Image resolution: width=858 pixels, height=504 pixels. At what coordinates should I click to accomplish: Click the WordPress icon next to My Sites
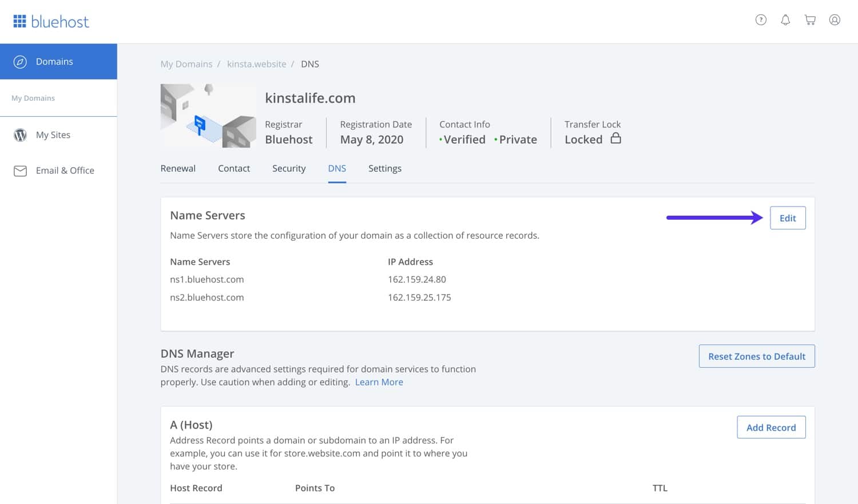(20, 135)
